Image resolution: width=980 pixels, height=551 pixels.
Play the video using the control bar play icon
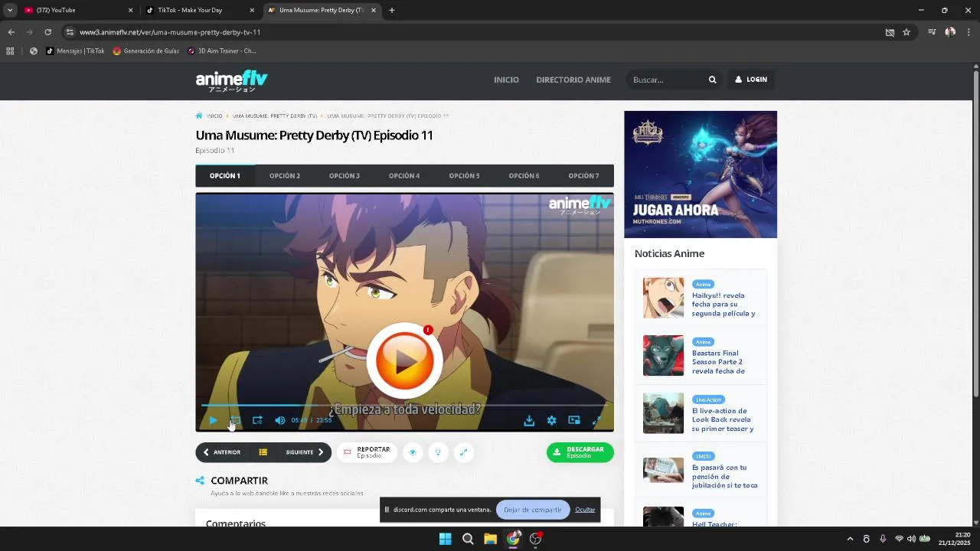pos(213,420)
